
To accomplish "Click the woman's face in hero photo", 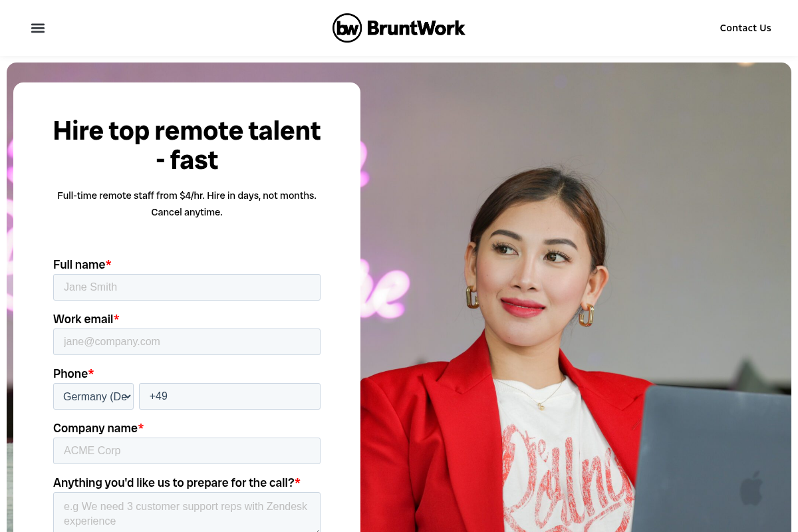I will coord(525,266).
